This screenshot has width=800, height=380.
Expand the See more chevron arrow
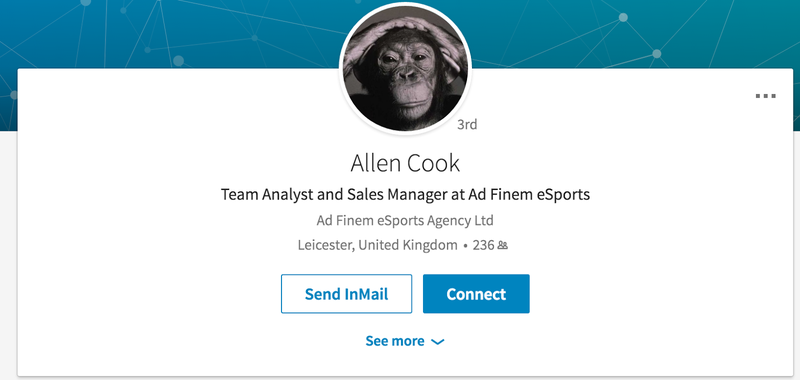438,342
